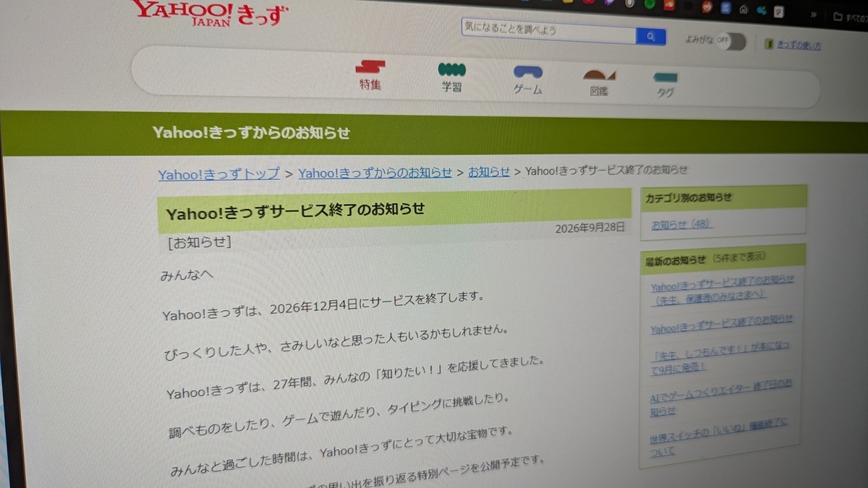Open the 図鑑 category icon

coord(600,74)
